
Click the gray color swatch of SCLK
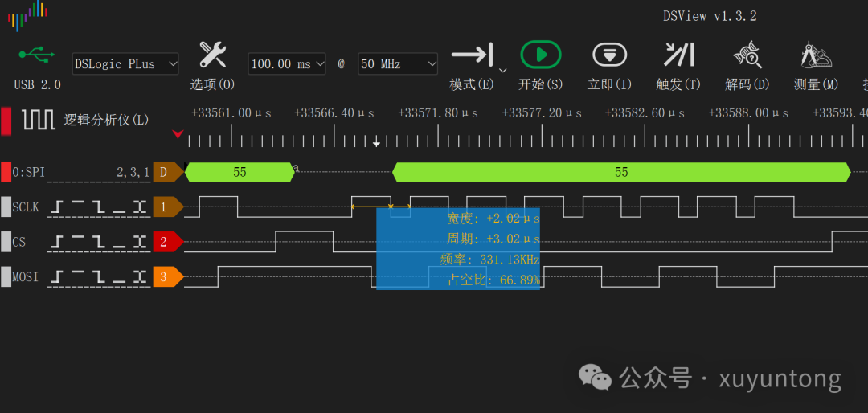pyautogui.click(x=6, y=207)
